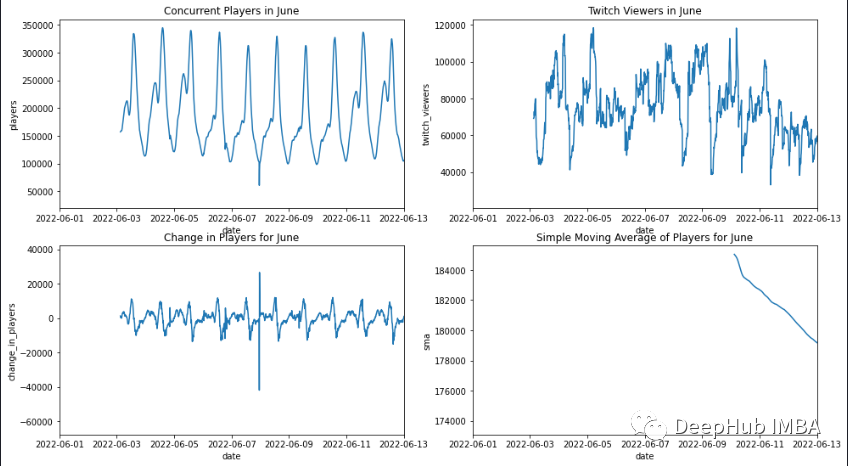Click 2022-06-03 under Simple Moving Average chart
This screenshot has height=466, width=848.
(531, 445)
